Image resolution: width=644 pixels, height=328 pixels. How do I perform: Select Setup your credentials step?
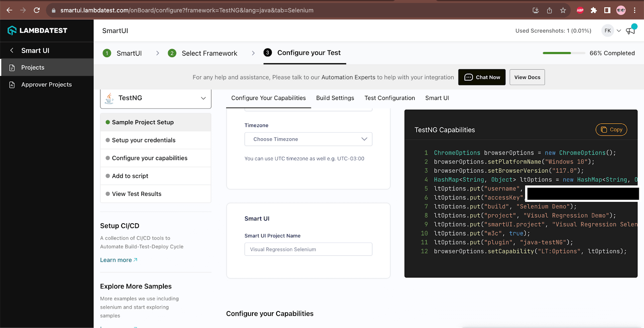coord(155,140)
